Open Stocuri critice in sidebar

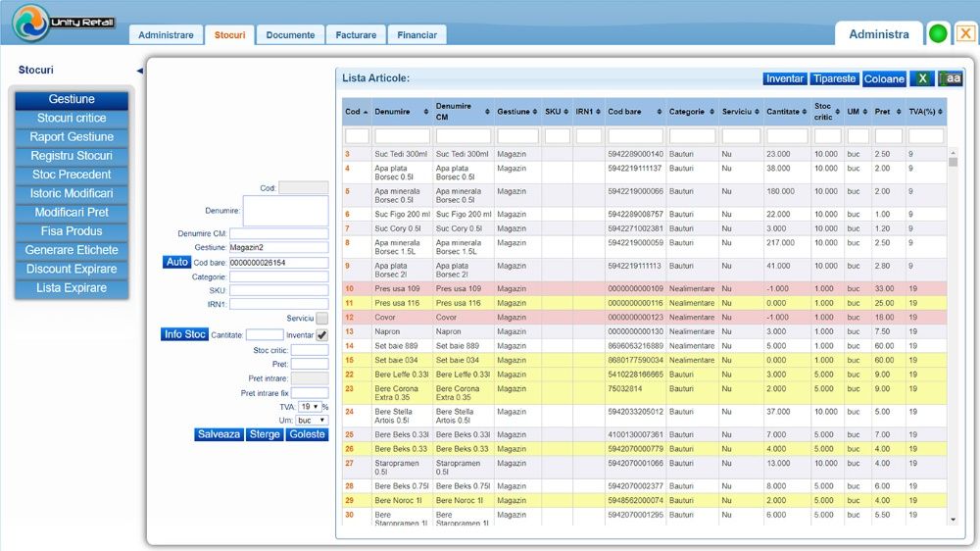pyautogui.click(x=72, y=119)
